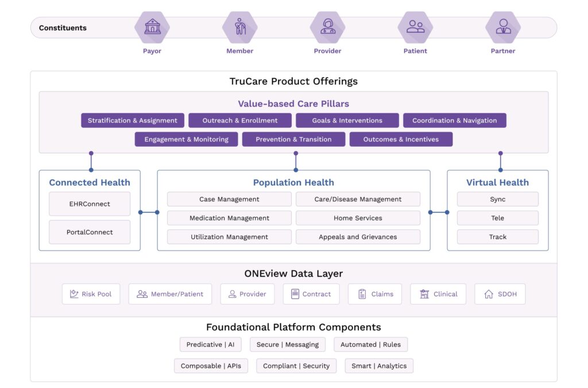Click the Payor bank icon
Viewport: 588px width, 388px height.
click(x=152, y=26)
